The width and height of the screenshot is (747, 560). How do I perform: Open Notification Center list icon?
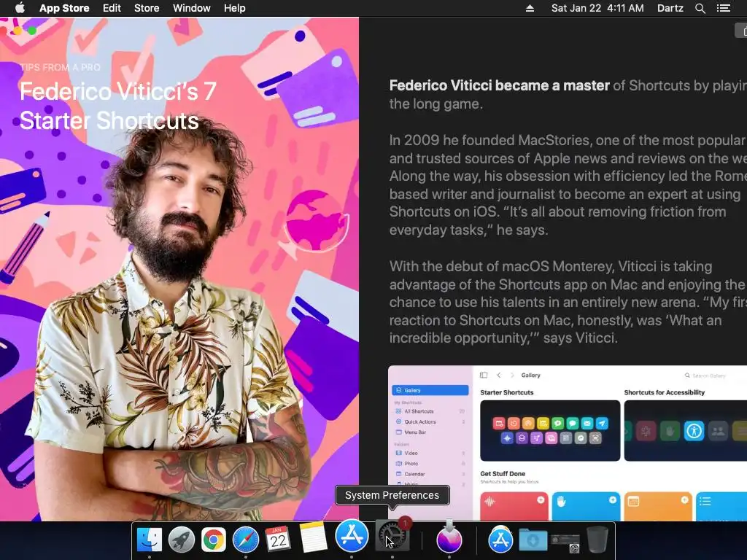(x=724, y=8)
